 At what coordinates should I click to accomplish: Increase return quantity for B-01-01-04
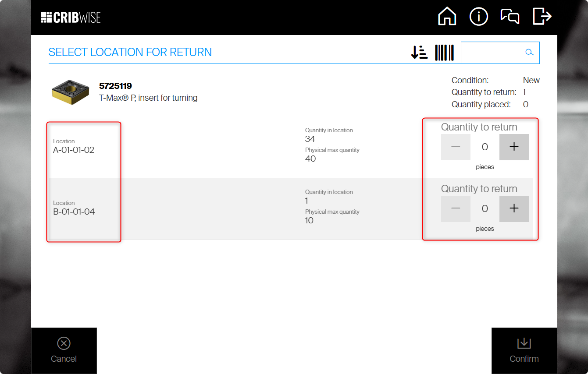[x=514, y=208]
